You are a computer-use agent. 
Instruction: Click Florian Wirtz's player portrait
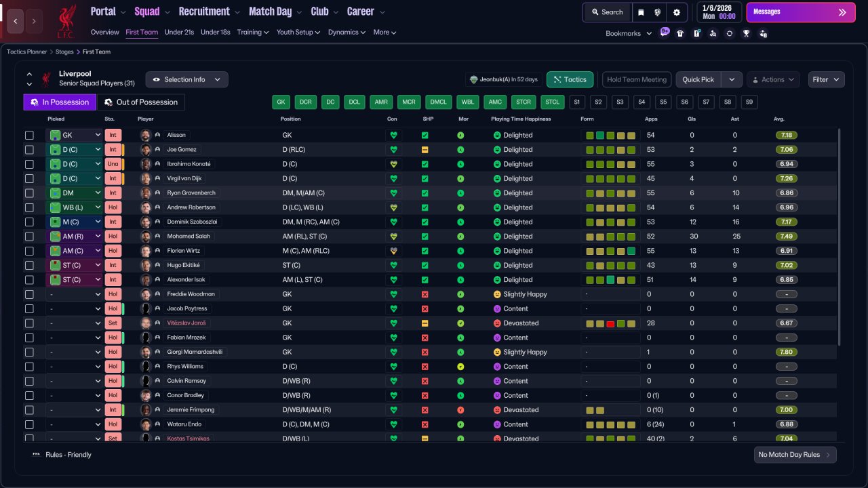click(x=145, y=251)
